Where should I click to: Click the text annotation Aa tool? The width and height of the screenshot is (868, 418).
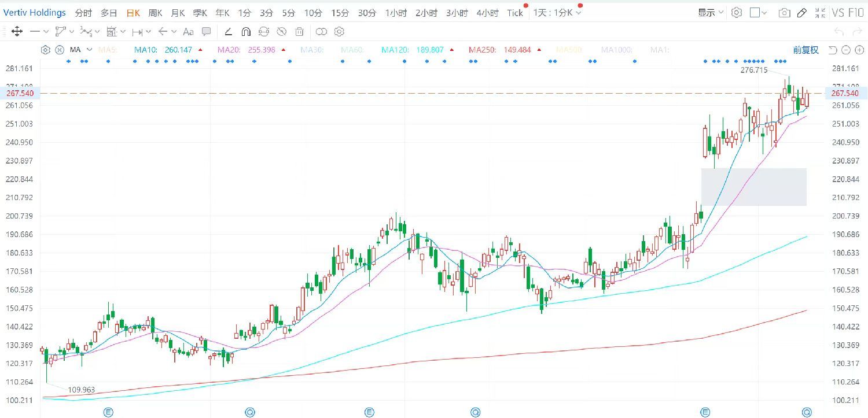pos(187,32)
